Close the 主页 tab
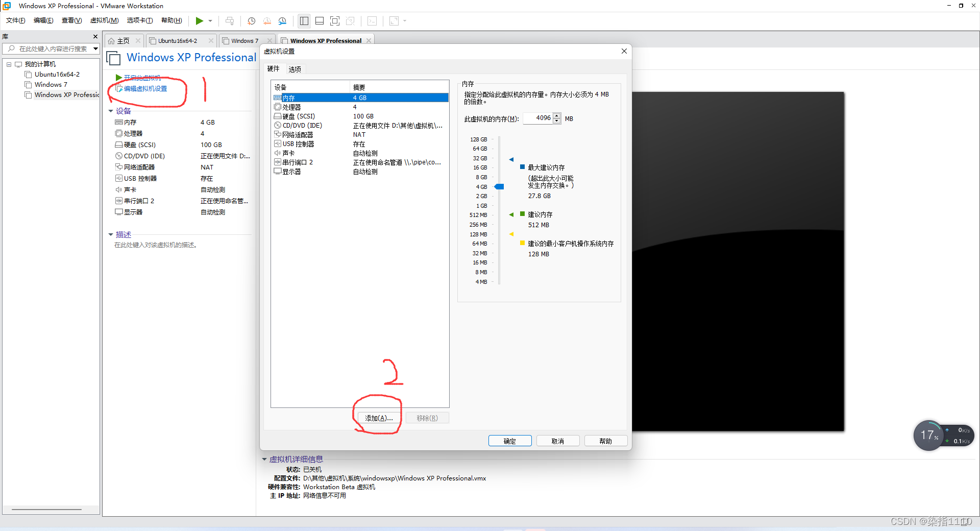980x531 pixels. [x=138, y=41]
